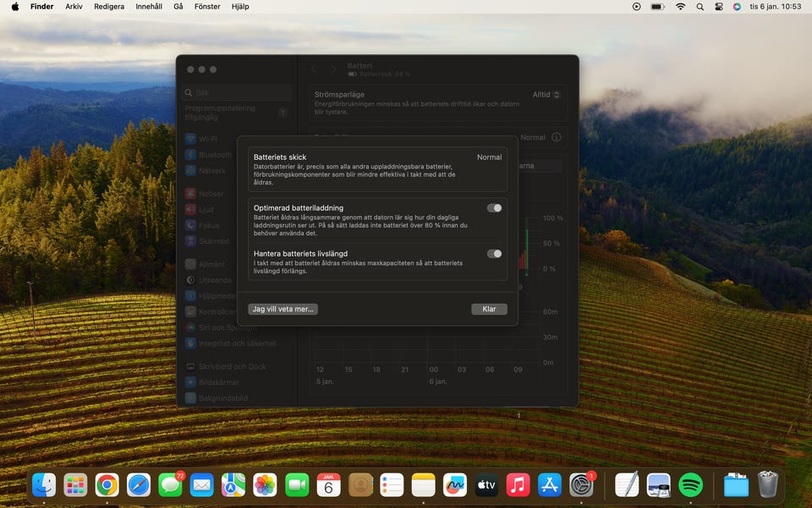This screenshot has width=812, height=508.
Task: Open the date and time notification panel
Action: (774, 6)
